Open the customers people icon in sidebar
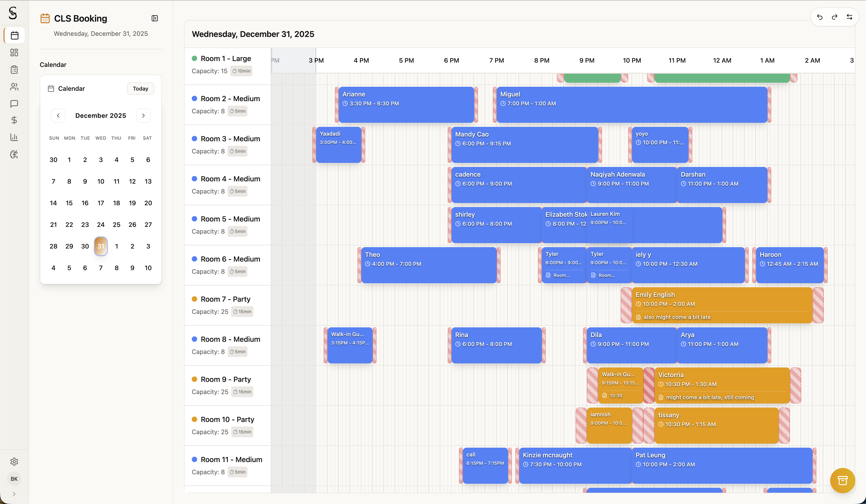866x504 pixels. coord(14,87)
